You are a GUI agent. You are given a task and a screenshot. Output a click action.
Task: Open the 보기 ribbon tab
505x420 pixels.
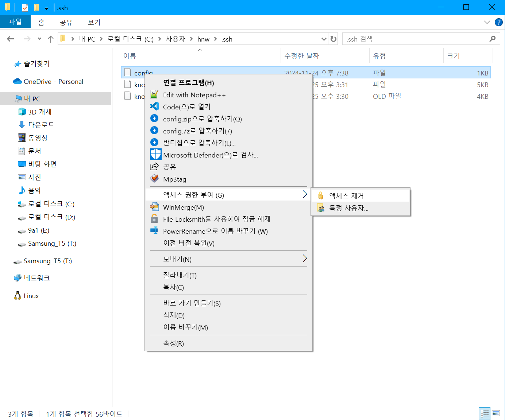coord(94,22)
